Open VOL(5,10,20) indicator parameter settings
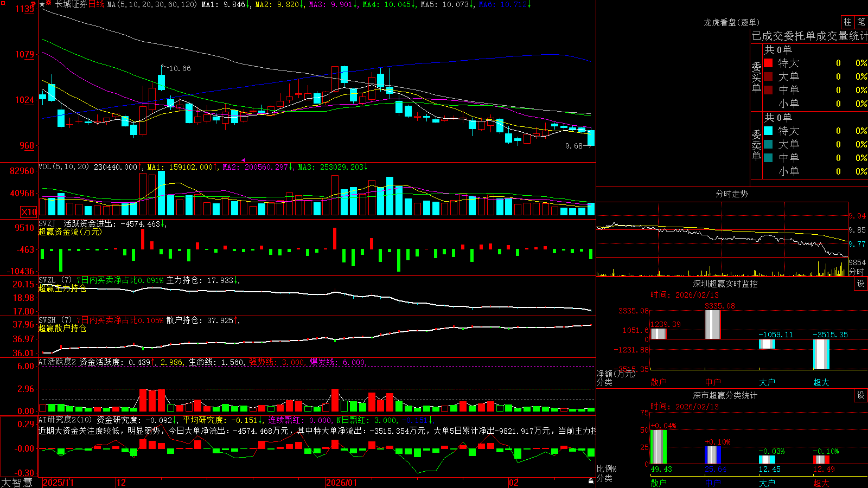This screenshot has height=488, width=868. click(x=63, y=166)
